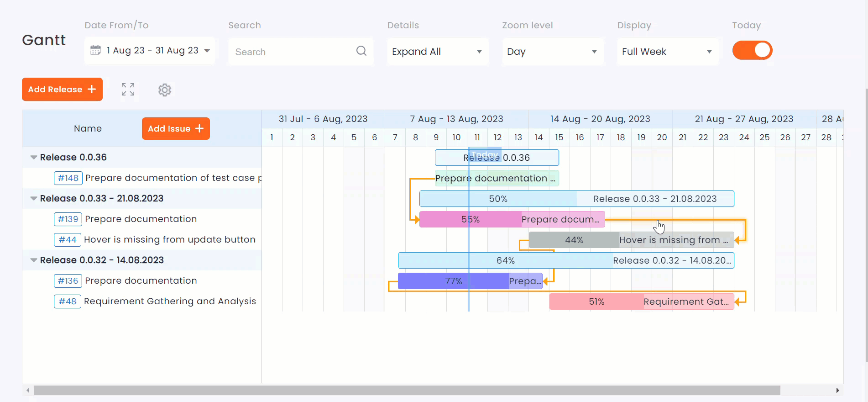Open the Gantt settings gear
Screen dimensions: 868x402
point(165,90)
